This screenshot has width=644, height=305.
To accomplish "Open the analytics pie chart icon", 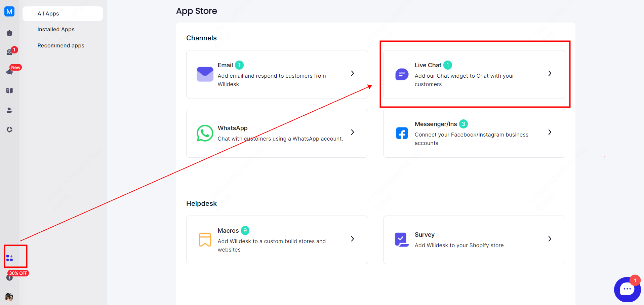I will (x=9, y=129).
